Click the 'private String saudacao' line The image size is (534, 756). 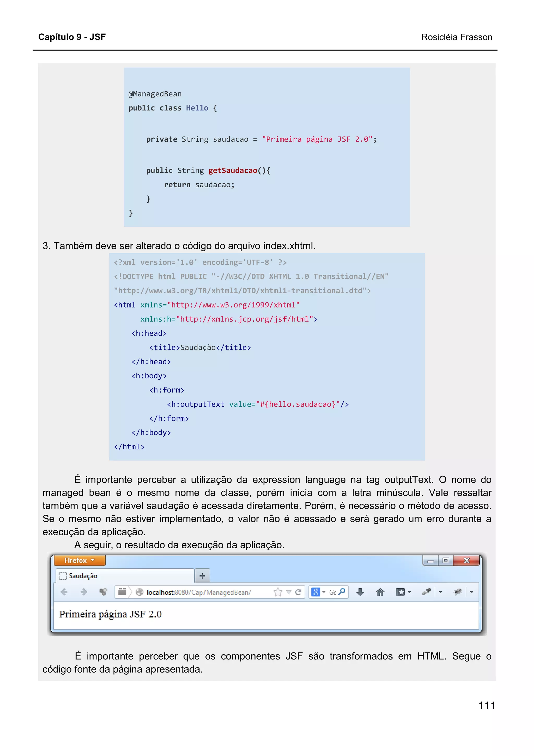point(262,139)
